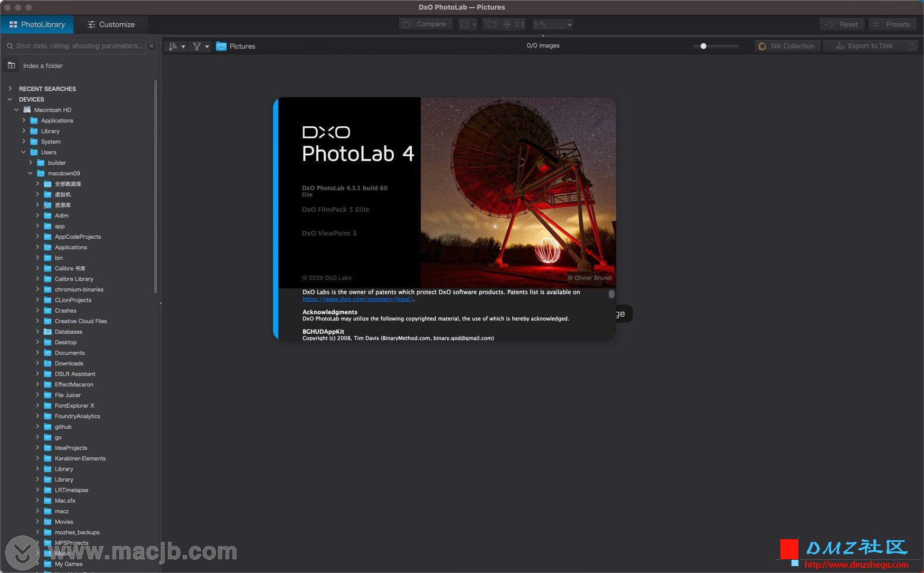
Task: Click the Mac.sfx folder icon
Action: [48, 501]
